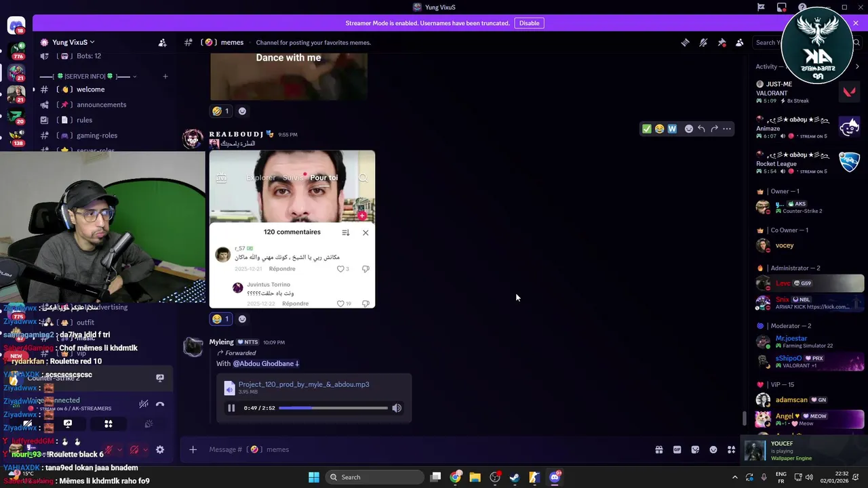
Task: Open File Explorer from the taskbar
Action: coord(475,477)
